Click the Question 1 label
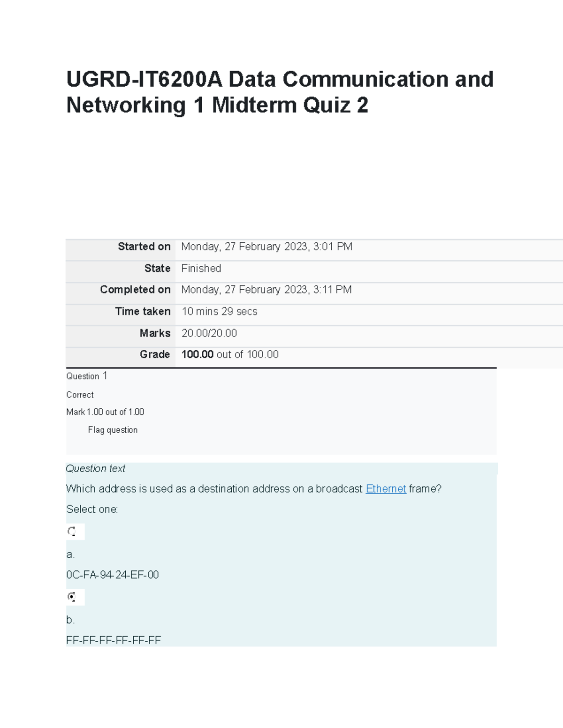 click(x=87, y=376)
